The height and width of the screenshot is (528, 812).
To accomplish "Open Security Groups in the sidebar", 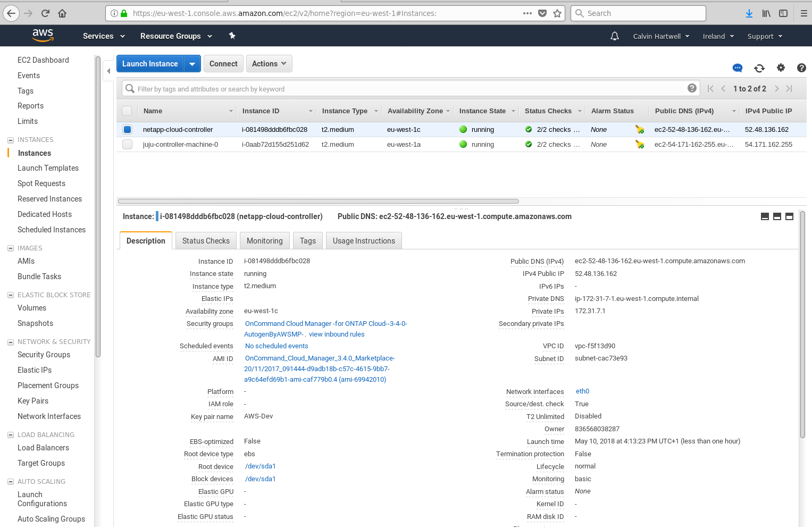I will [44, 355].
